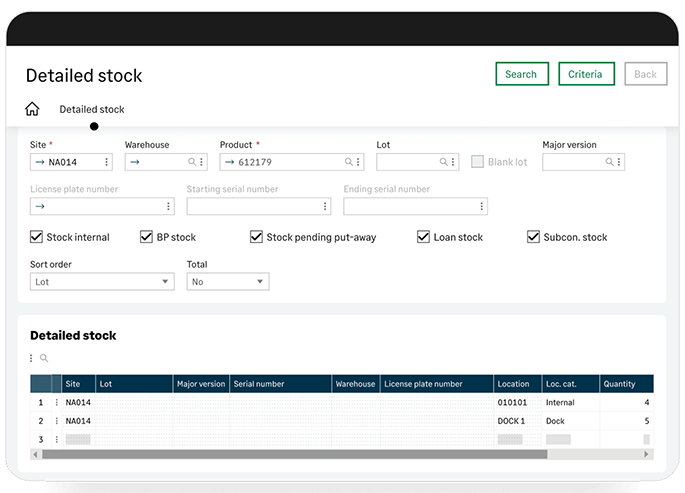Click into Product field 612179
Screen dimensions: 685x493
(292, 162)
